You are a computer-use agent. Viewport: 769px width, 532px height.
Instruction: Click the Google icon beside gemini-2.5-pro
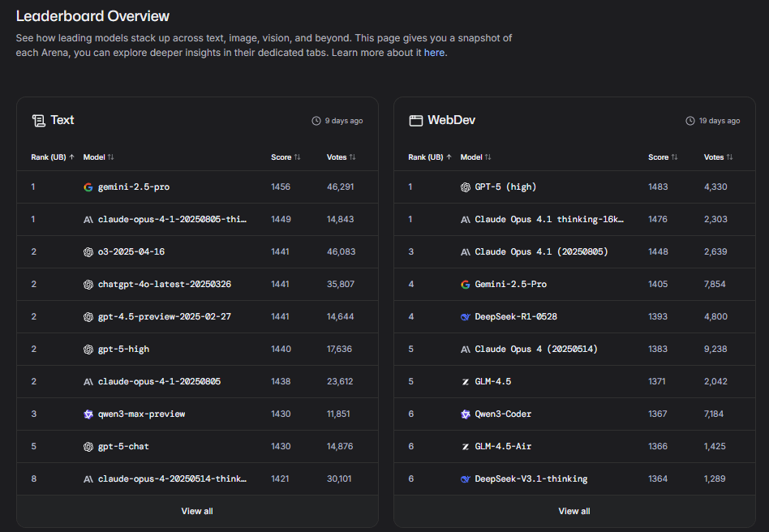click(x=88, y=187)
